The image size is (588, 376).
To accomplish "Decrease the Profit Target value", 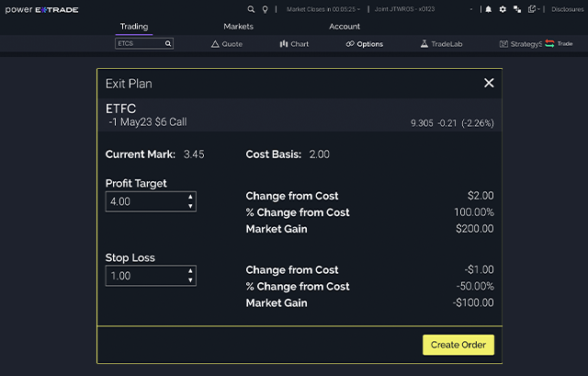I will [190, 205].
